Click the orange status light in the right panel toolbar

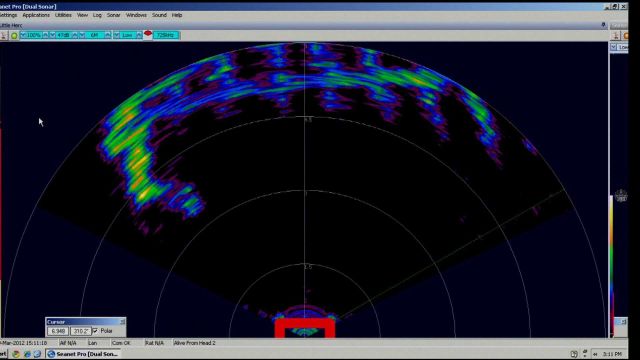(626, 36)
